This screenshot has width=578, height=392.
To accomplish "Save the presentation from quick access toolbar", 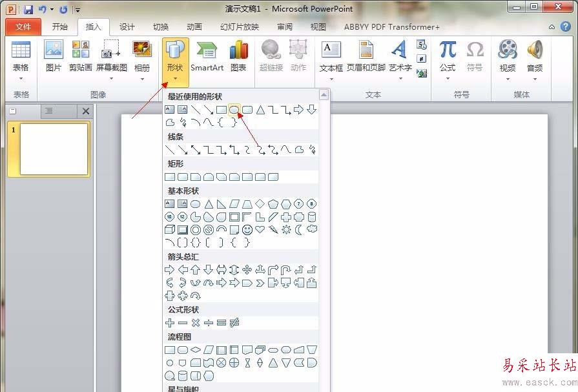I will (x=28, y=9).
